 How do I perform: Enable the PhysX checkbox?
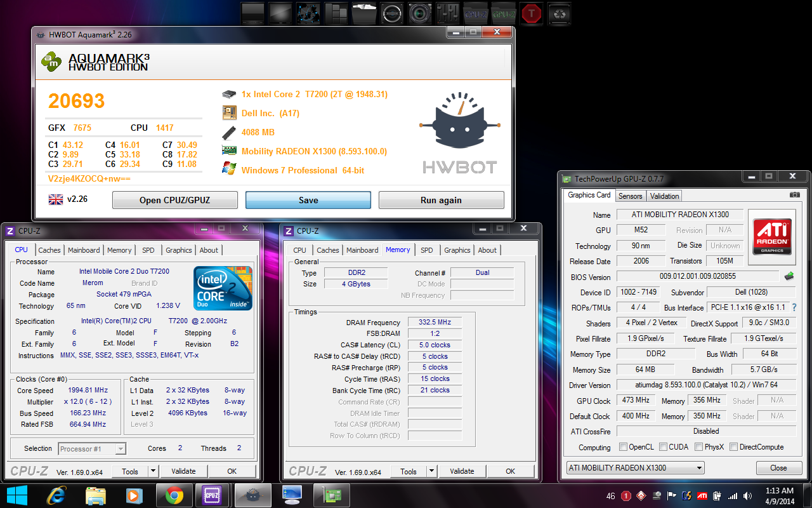698,447
